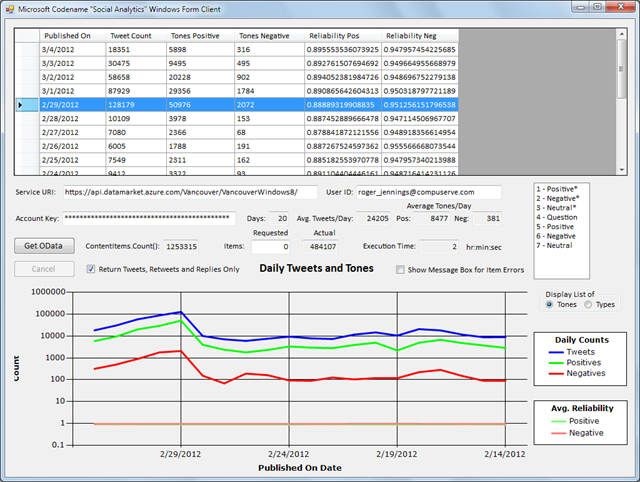Click the Cancel button
Viewport: 640px width, 482px height.
tap(44, 269)
